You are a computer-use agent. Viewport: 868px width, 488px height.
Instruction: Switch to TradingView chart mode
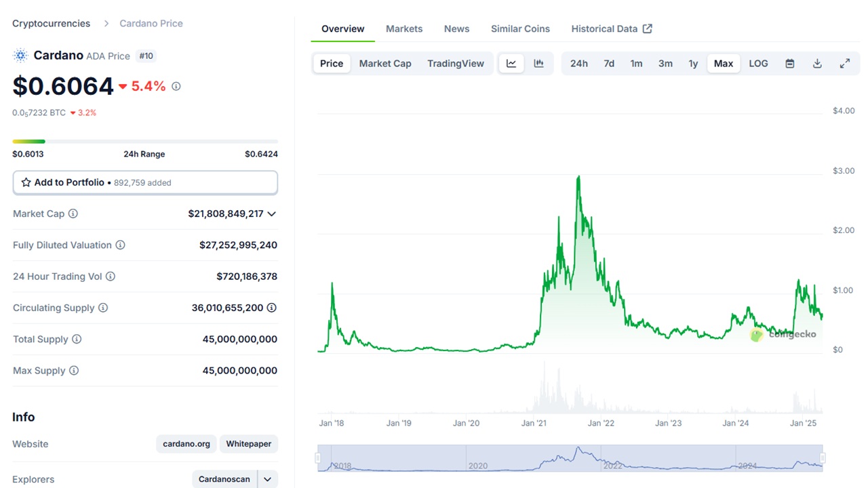[x=455, y=64]
